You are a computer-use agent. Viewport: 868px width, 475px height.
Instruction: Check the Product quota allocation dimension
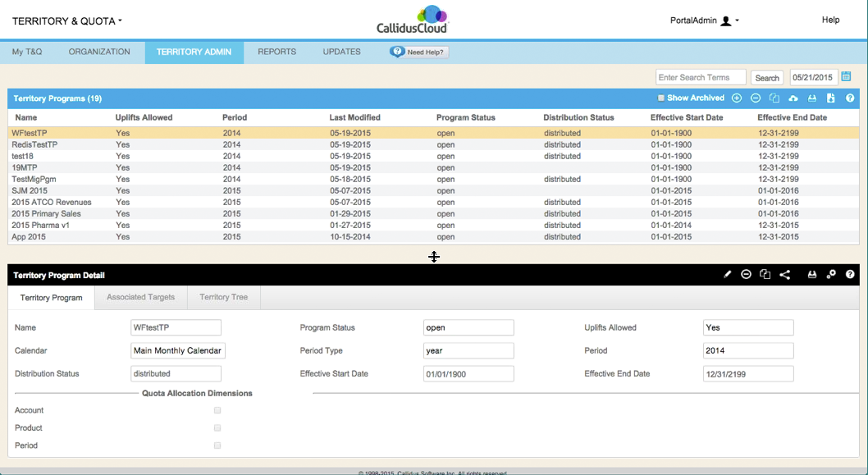click(x=217, y=427)
